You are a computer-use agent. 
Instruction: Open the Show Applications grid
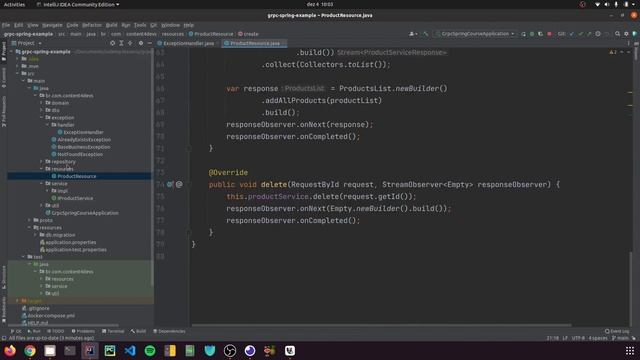[x=630, y=351]
